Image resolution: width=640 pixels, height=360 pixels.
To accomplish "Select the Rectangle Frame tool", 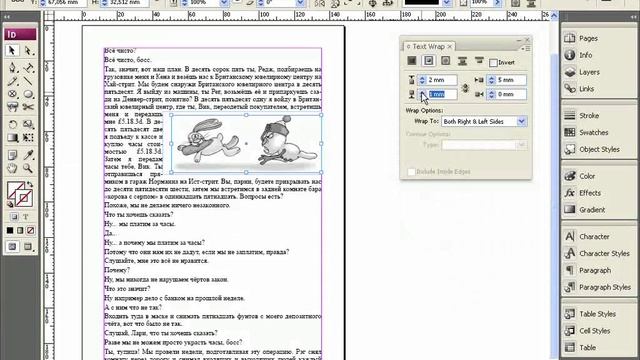I will [12, 94].
